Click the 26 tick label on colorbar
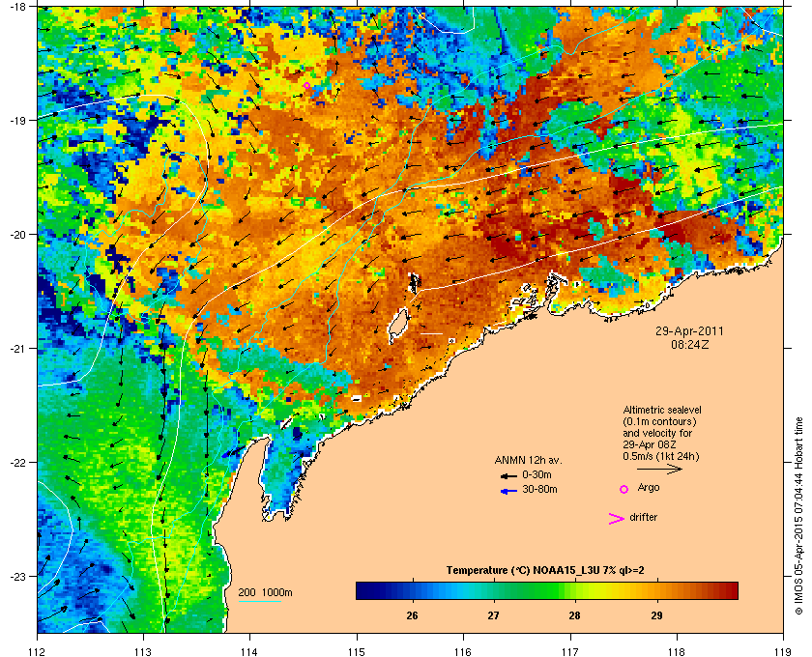812x657 pixels. click(x=412, y=616)
